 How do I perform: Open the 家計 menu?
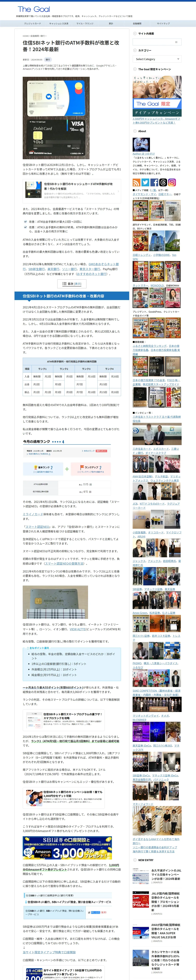[111, 24]
